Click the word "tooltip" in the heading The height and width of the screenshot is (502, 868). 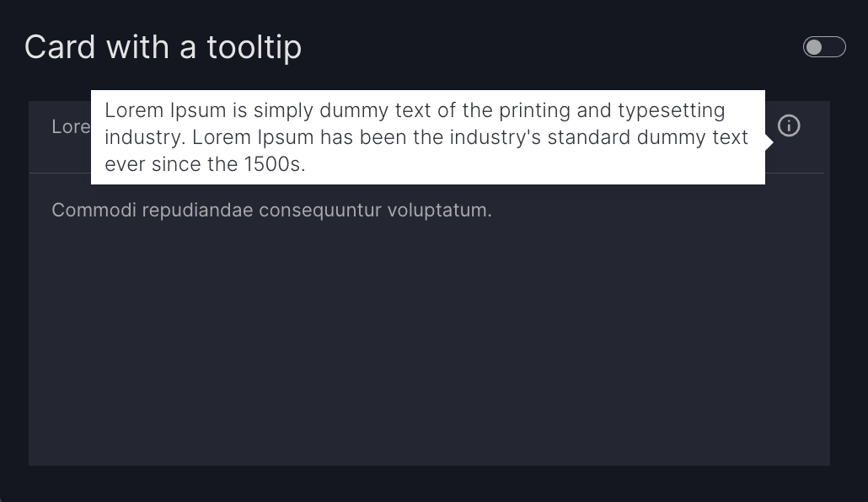point(254,47)
